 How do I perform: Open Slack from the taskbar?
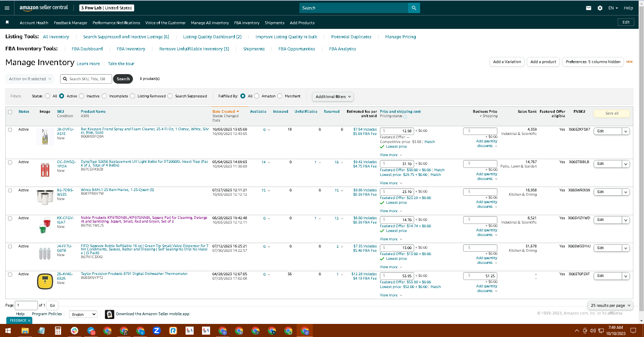(74, 331)
